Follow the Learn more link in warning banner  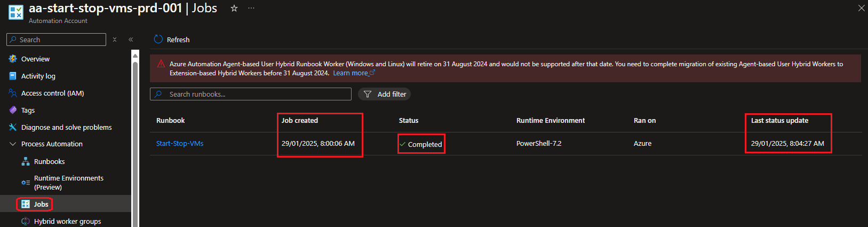click(351, 73)
